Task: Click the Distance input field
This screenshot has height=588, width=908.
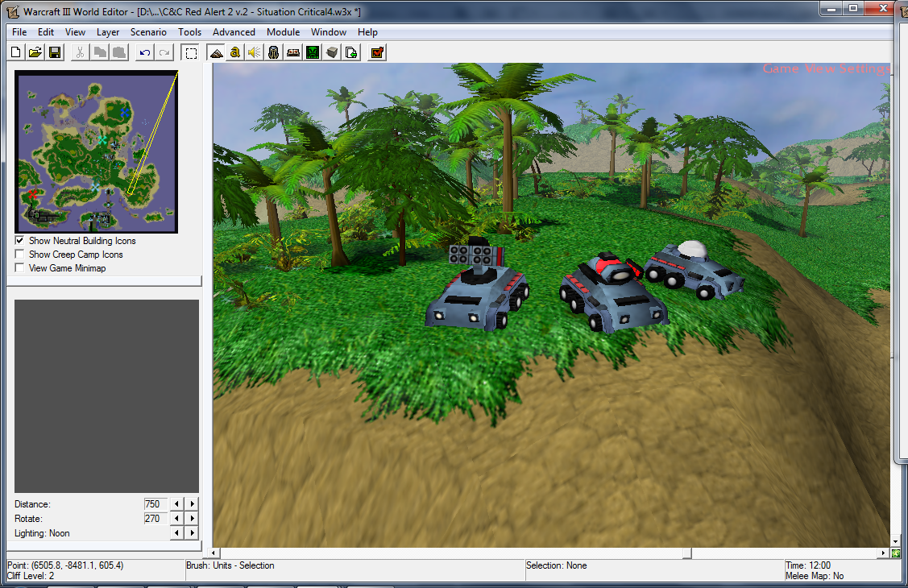Action: [155, 504]
